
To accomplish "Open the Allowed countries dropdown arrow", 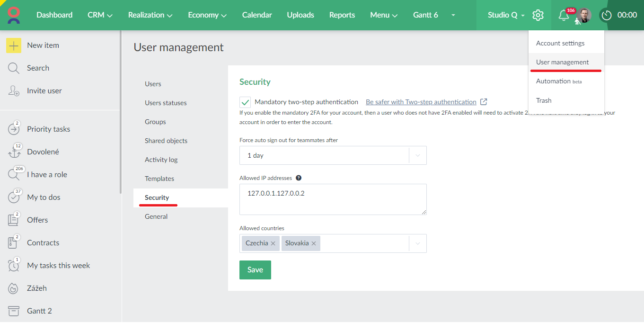I will click(x=417, y=243).
